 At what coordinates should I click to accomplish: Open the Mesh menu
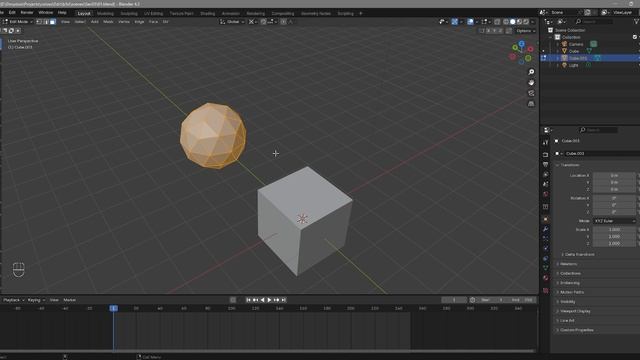pos(108,22)
